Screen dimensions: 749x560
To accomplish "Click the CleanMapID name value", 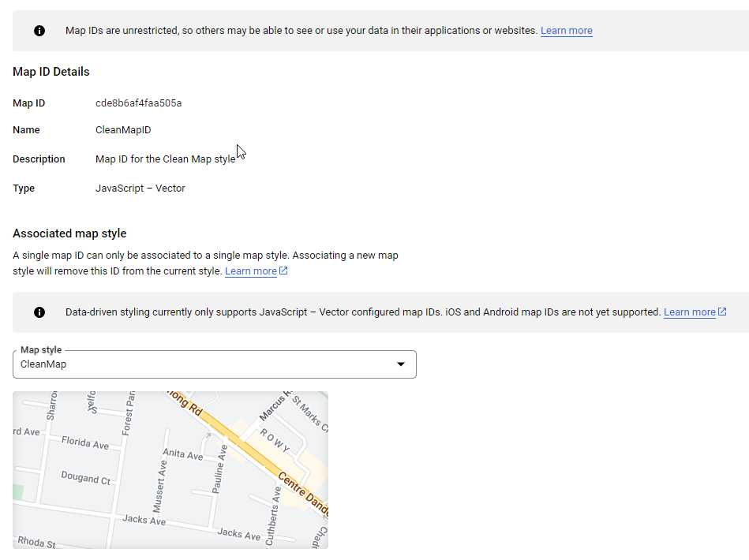I will click(x=122, y=130).
